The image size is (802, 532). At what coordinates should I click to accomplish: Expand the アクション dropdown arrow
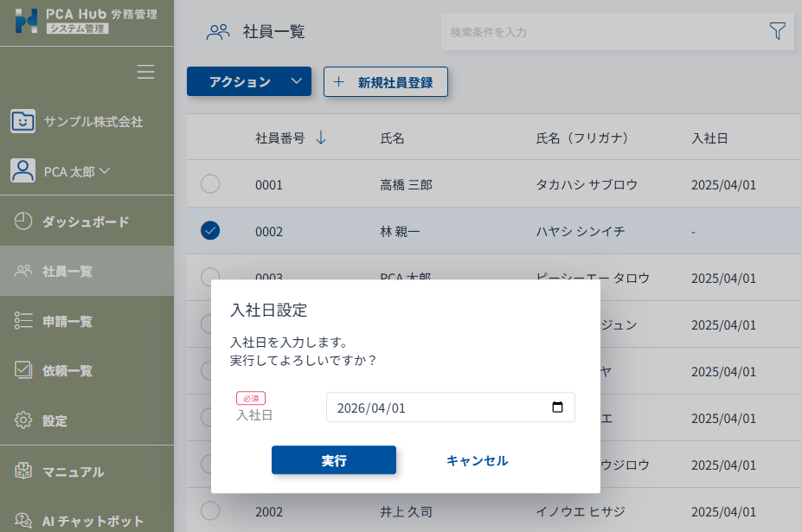point(297,81)
